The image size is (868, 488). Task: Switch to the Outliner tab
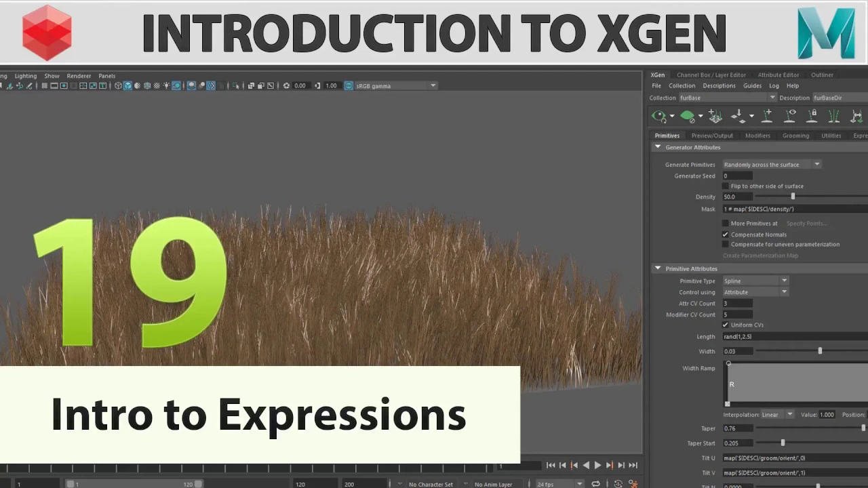(x=822, y=75)
